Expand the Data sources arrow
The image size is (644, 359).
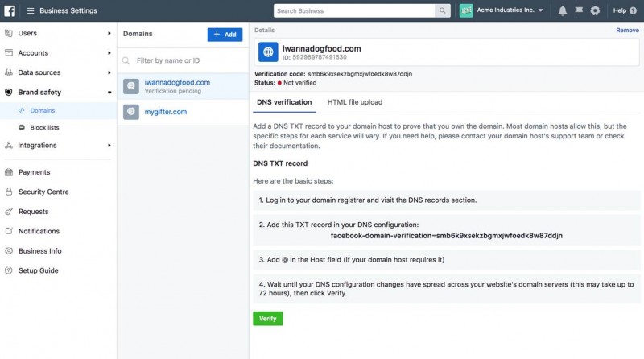109,72
